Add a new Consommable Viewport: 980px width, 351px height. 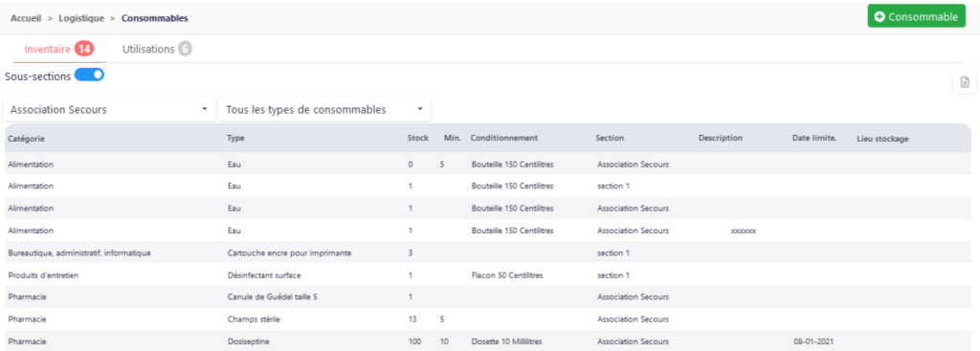(x=916, y=17)
